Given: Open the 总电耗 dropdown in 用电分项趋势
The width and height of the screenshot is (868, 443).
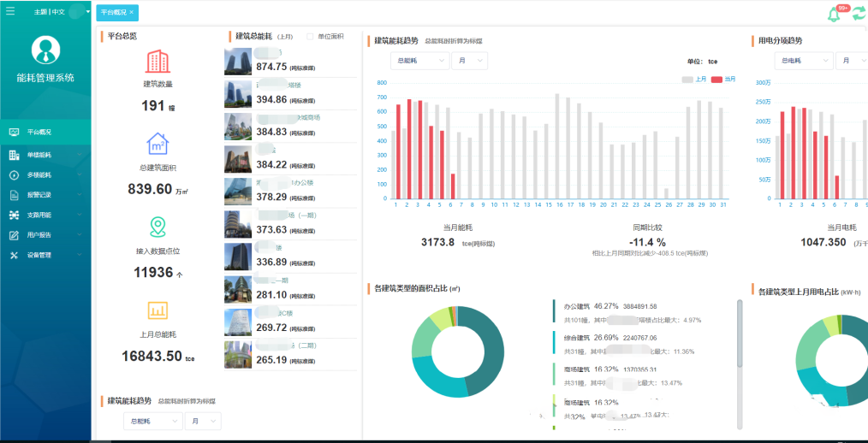Looking at the screenshot, I should tap(805, 61).
